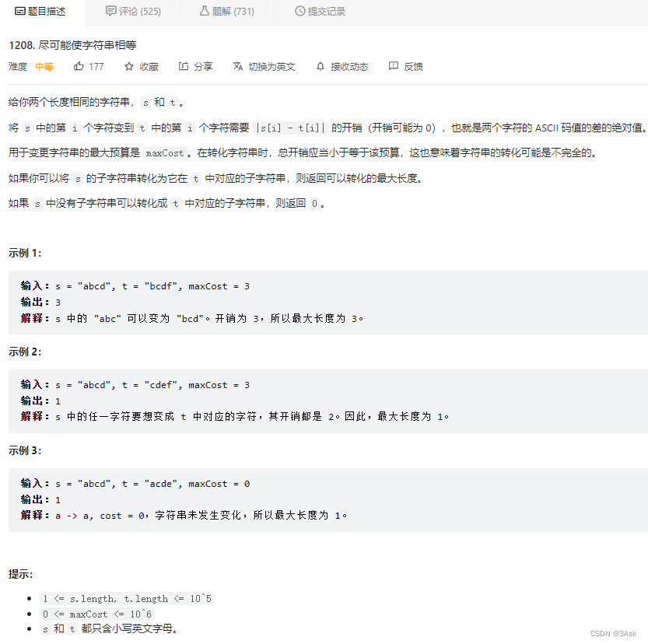
Task: Send feedback via the 反馈 icon
Action: tap(394, 66)
